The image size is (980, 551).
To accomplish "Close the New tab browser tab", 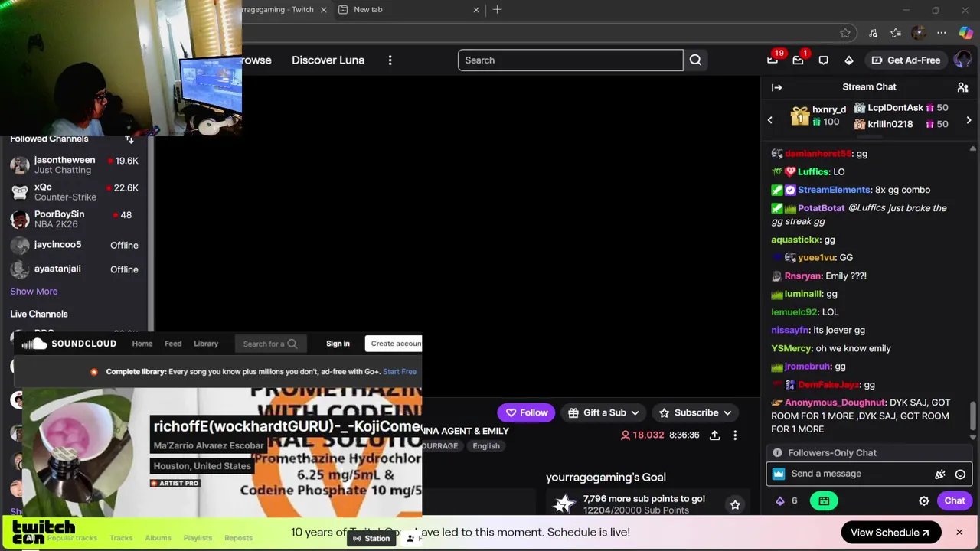I will [476, 9].
